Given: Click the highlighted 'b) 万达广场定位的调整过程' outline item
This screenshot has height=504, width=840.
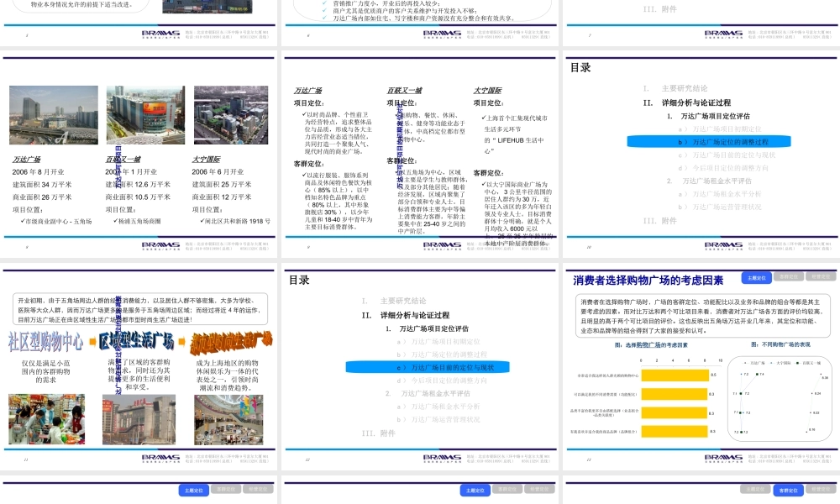Looking at the screenshot, I should [x=709, y=142].
